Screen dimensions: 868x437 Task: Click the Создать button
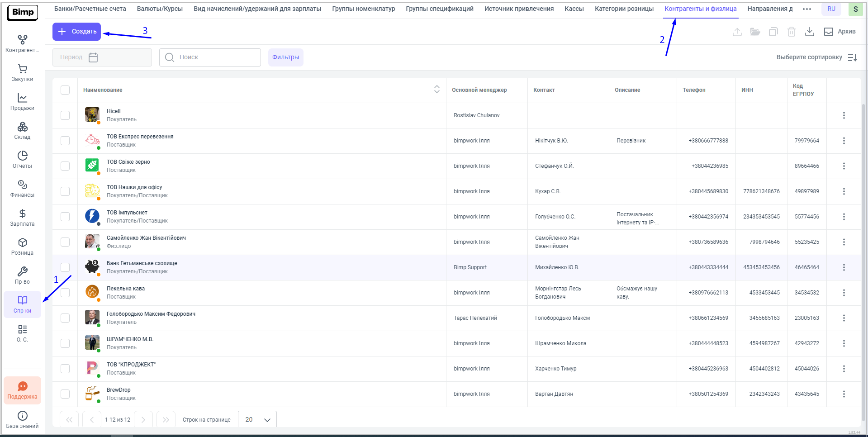(77, 32)
